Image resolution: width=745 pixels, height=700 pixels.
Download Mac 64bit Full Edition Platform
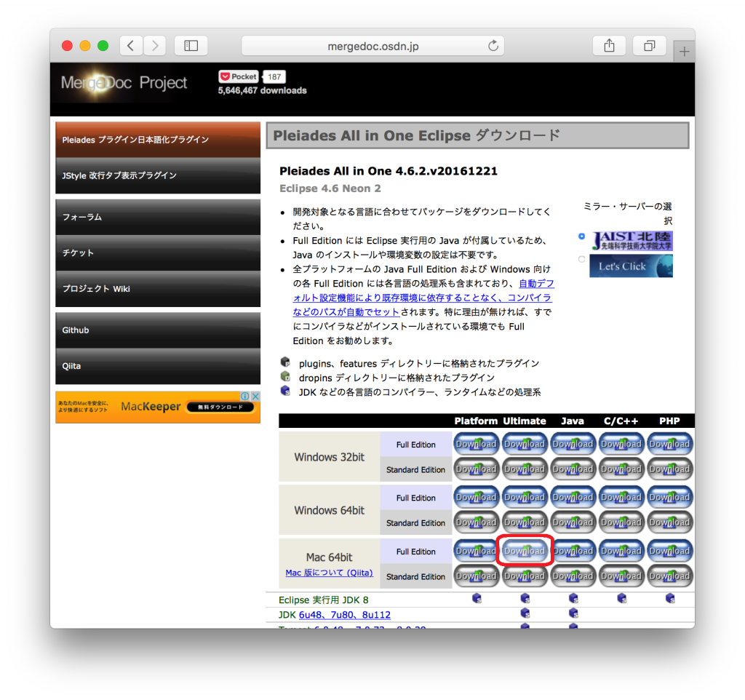pyautogui.click(x=476, y=551)
